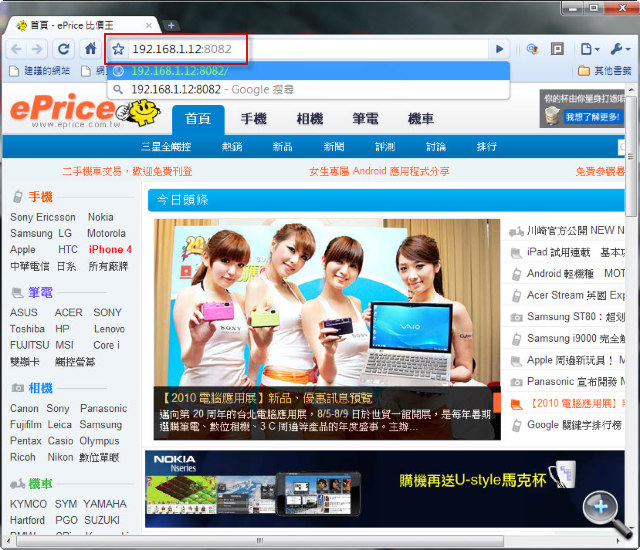The image size is (640, 550).
Task: Click the 女生專屬 Android 應用程式分享 link
Action: (x=379, y=171)
